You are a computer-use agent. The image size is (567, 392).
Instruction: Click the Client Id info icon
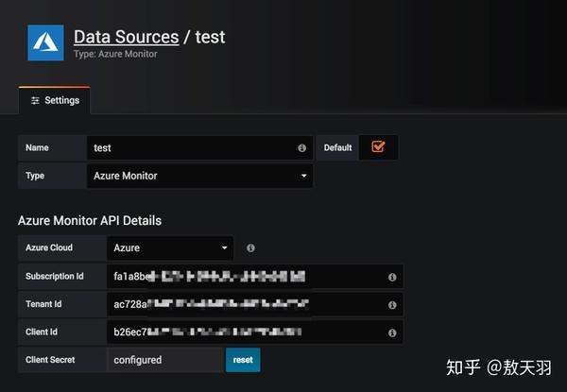pyautogui.click(x=391, y=332)
